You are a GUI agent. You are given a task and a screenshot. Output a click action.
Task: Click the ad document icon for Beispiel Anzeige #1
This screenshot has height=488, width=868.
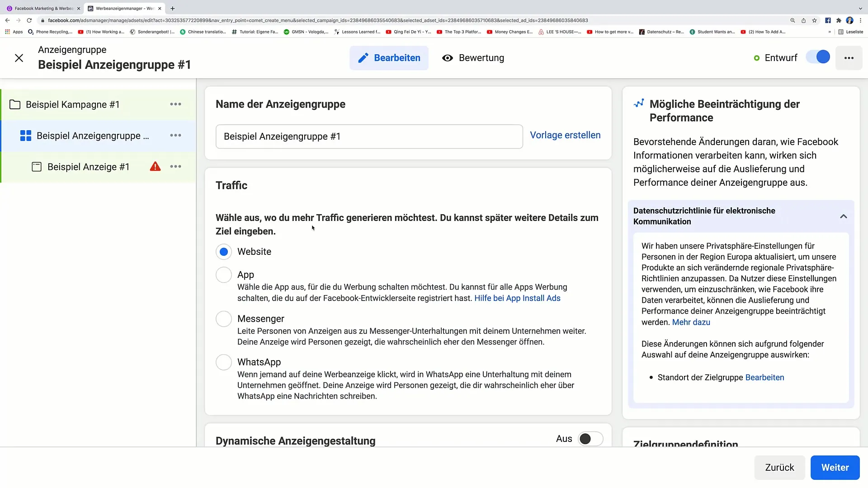(36, 167)
